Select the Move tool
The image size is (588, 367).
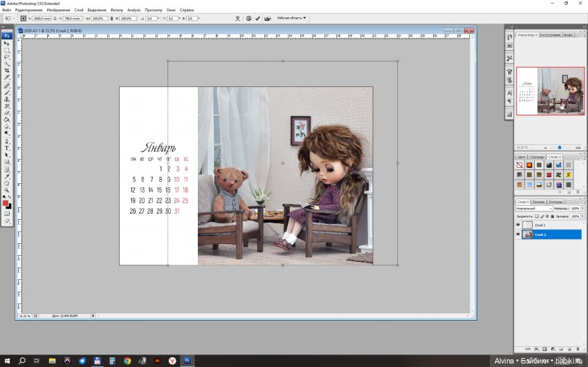point(7,44)
